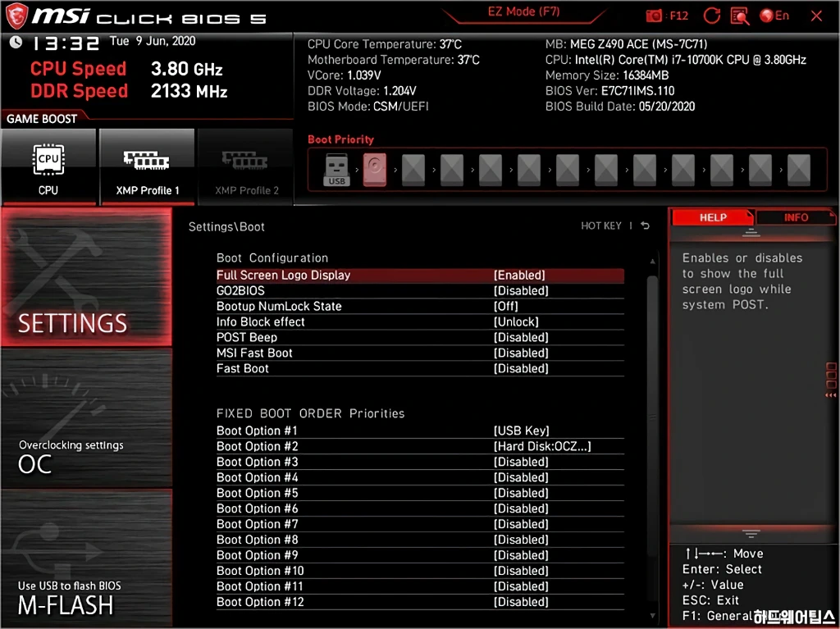Open the BIOS search magnifier icon
Screen dimensions: 840x629
coord(740,16)
